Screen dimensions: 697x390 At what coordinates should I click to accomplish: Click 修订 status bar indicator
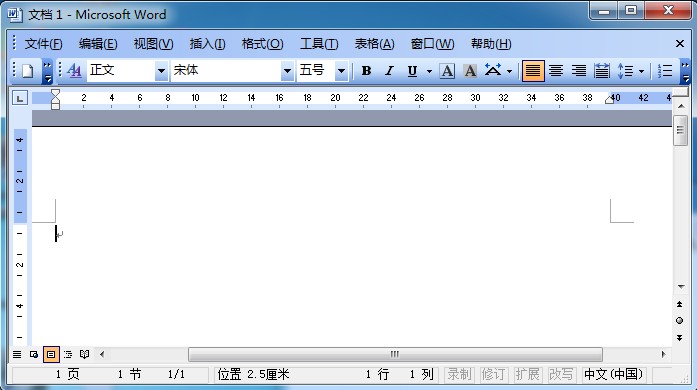493,374
